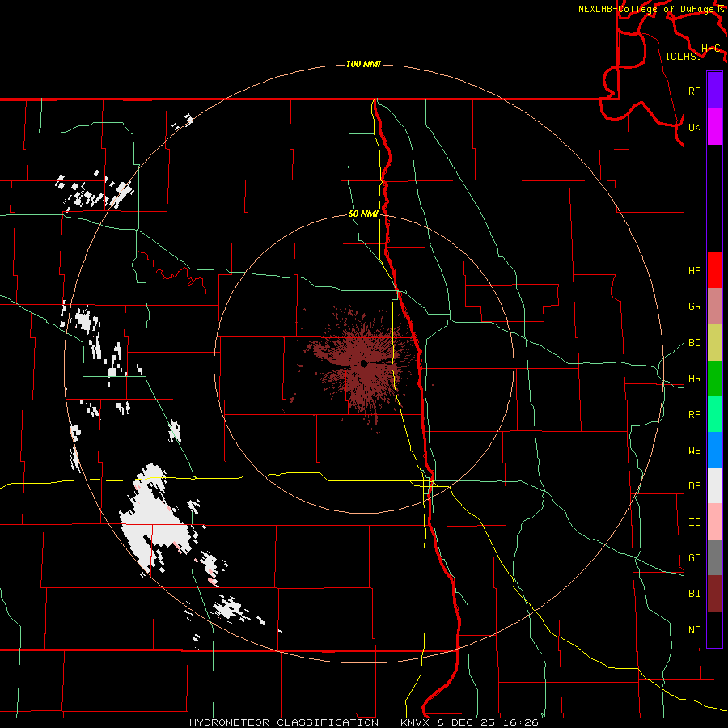Viewport: 728px width, 728px height.
Task: Click the DS white legend swatch
Action: point(714,485)
